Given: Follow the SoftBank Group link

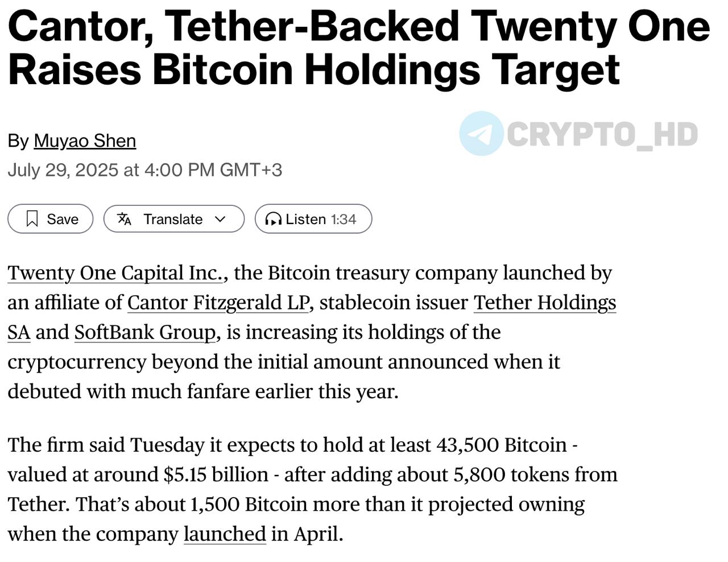Looking at the screenshot, I should tap(145, 332).
